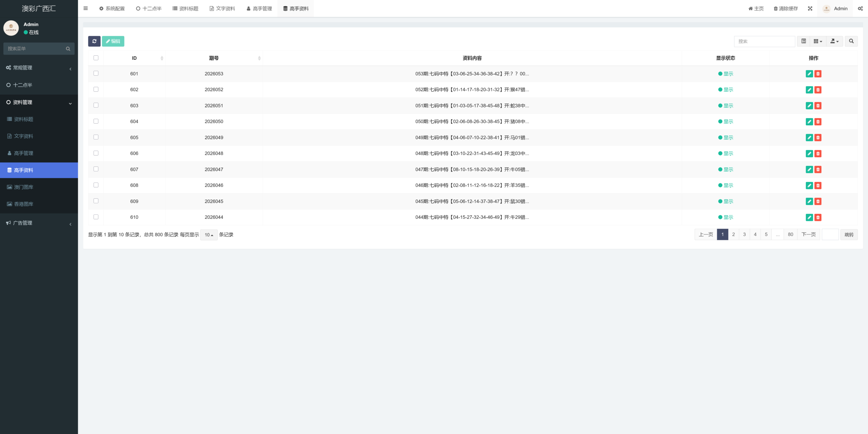This screenshot has height=434, width=868.
Task: Open the columns visibility dropdown
Action: [x=817, y=41]
